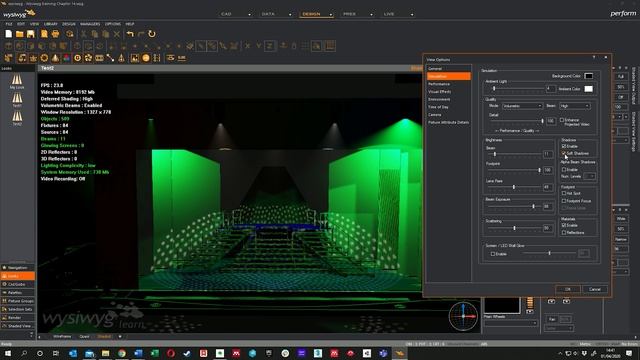Click the Redo arrow icon
The height and width of the screenshot is (360, 640).
pos(141,34)
